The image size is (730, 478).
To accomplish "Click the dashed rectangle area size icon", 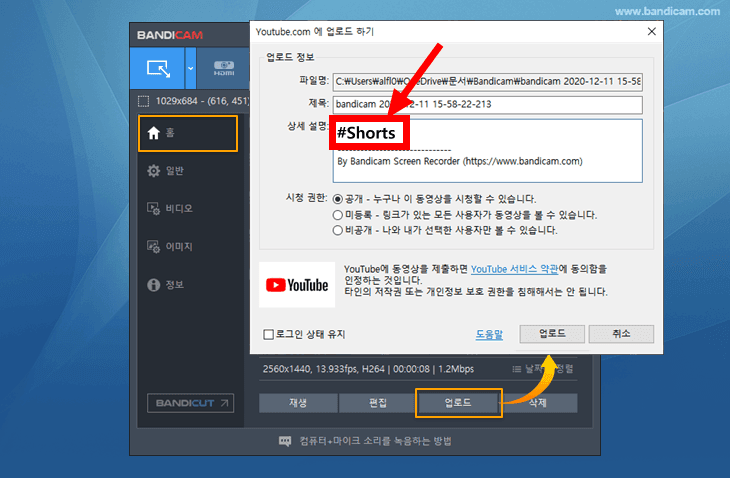I will click(143, 101).
